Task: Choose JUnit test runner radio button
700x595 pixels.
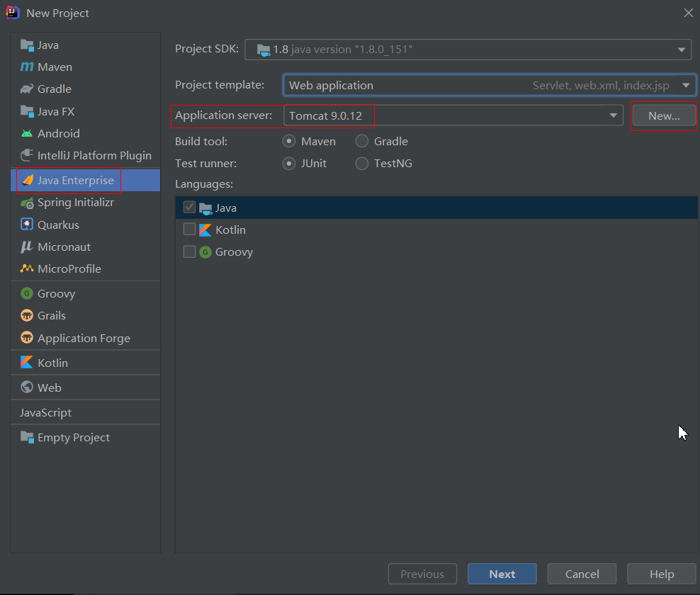Action: tap(289, 164)
